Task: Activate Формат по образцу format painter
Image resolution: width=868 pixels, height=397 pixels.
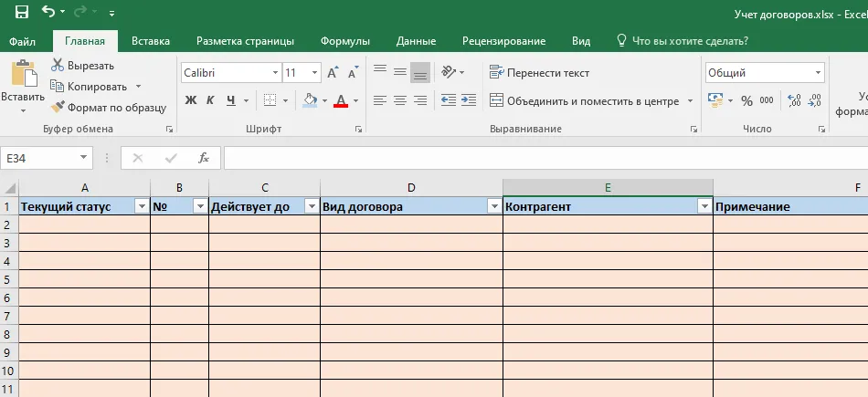Action: tap(109, 108)
